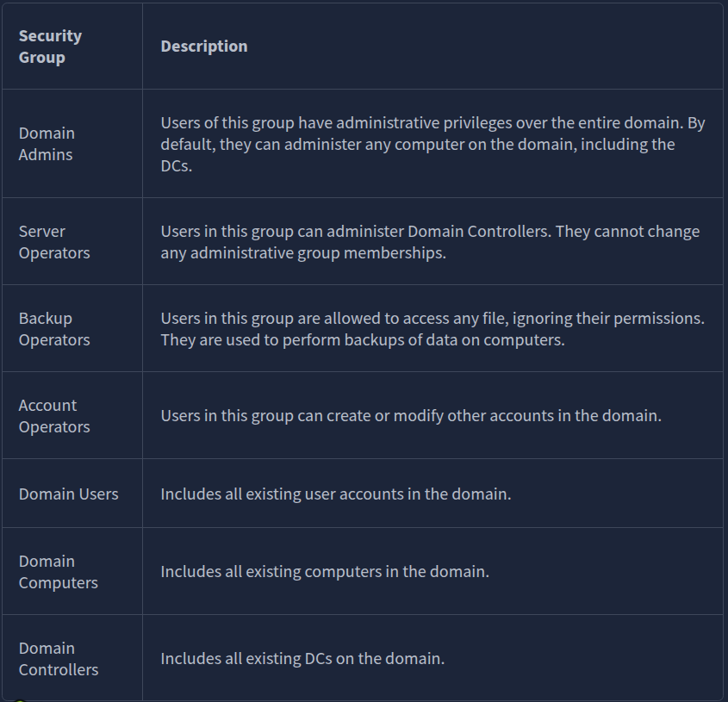This screenshot has height=702, width=728.
Task: Click the green icon below the table
Action: pos(20,699)
